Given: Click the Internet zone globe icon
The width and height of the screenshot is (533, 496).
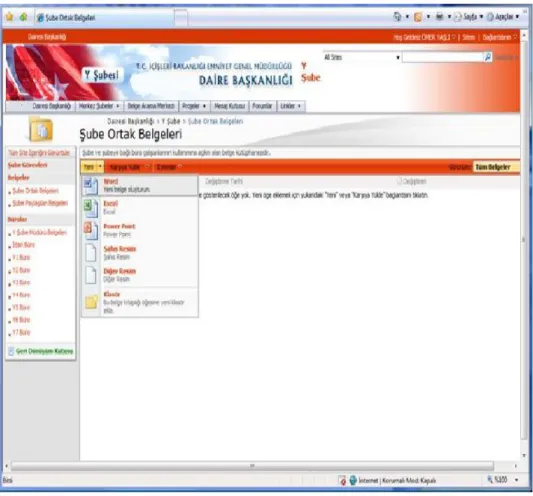Looking at the screenshot, I should click(353, 480).
